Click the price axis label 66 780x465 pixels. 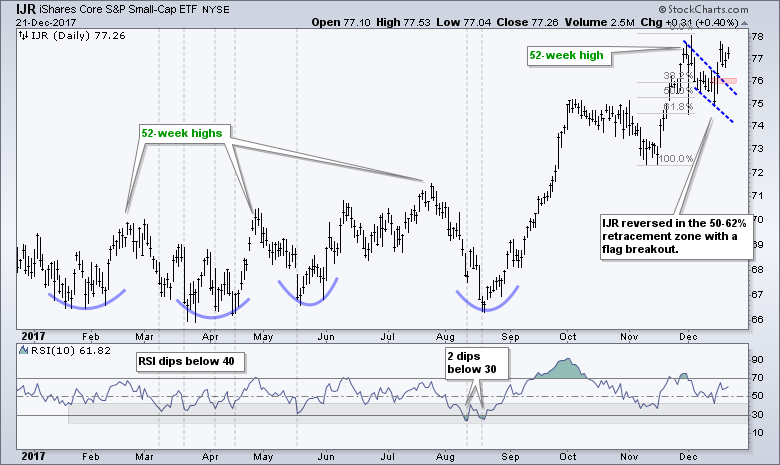(x=758, y=319)
